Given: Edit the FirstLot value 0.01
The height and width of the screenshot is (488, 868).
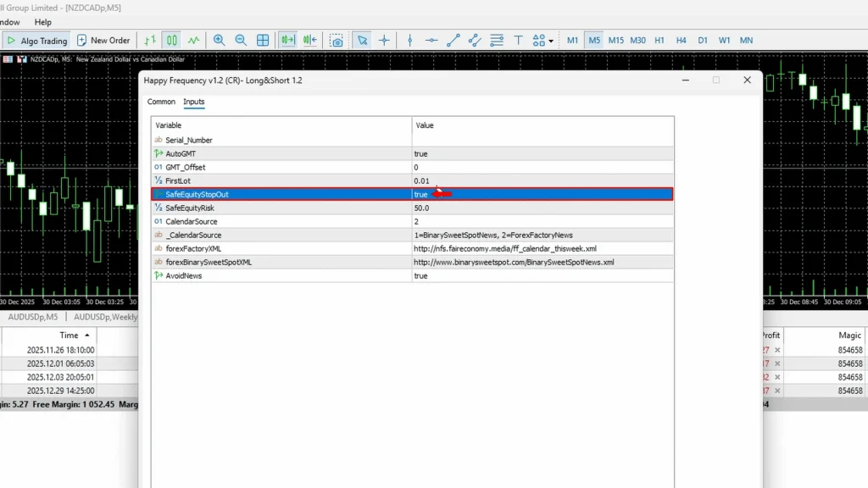Looking at the screenshot, I should pos(542,181).
